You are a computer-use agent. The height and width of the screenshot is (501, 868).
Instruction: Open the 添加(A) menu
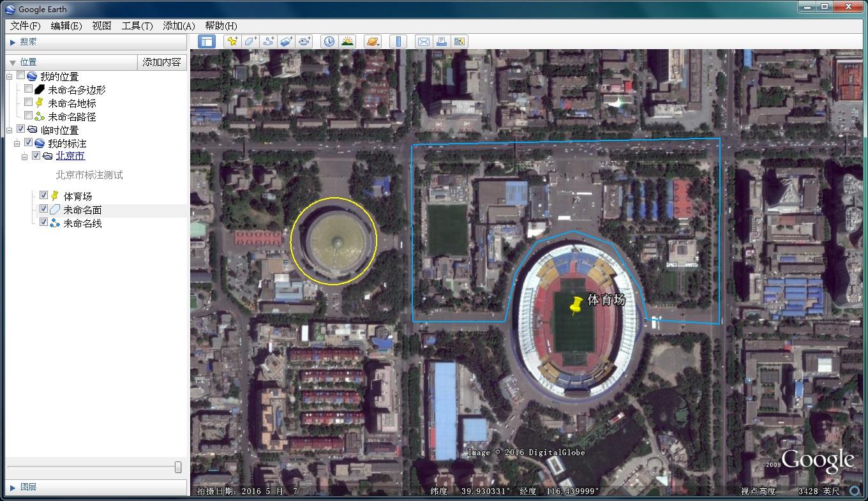(179, 26)
